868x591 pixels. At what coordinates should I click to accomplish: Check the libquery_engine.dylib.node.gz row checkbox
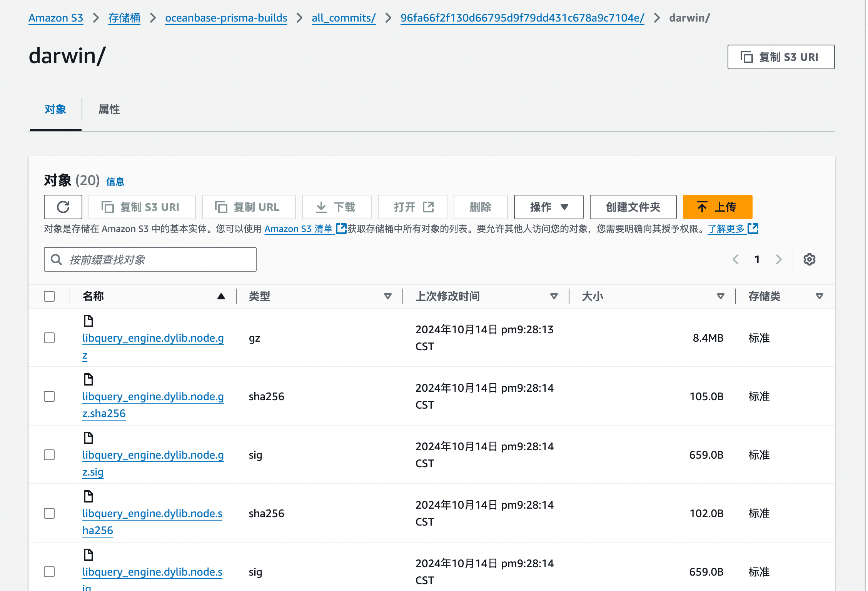[x=49, y=338]
